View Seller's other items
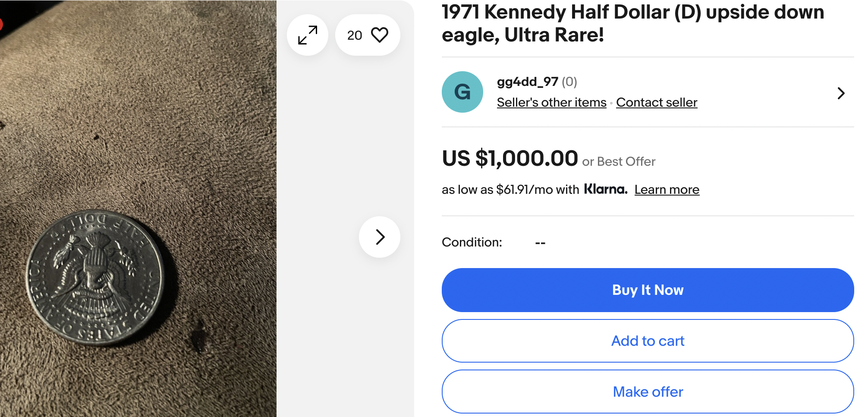This screenshot has width=868, height=417. coord(551,102)
